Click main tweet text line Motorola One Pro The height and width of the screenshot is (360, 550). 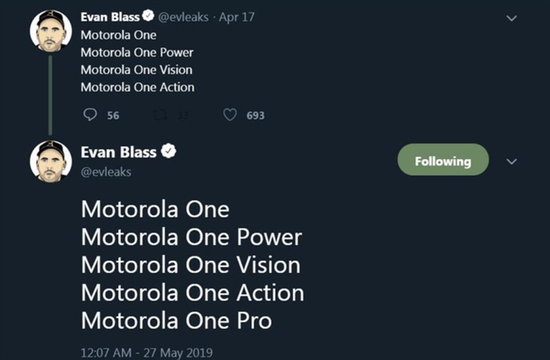pyautogui.click(x=176, y=320)
